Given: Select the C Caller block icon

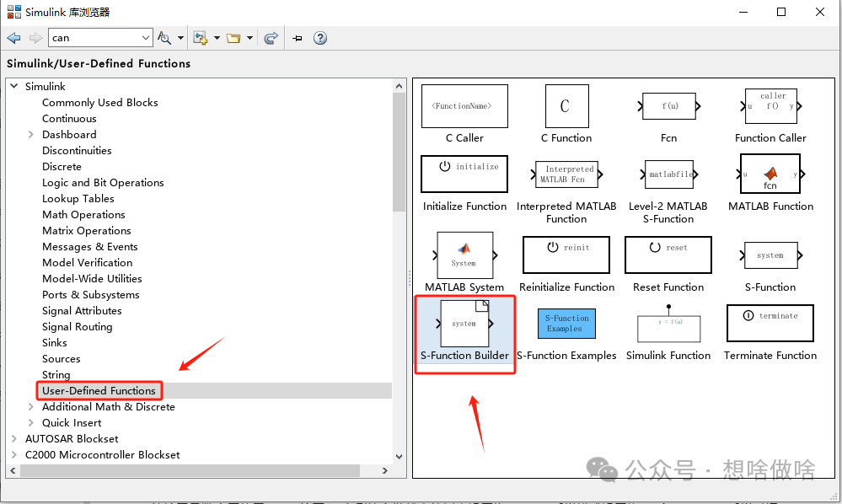Looking at the screenshot, I should [464, 106].
